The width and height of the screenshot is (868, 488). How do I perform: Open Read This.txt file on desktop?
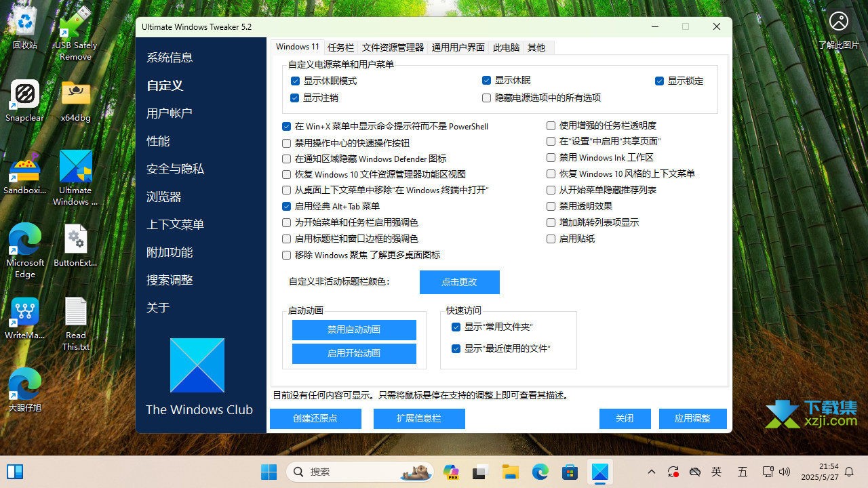pos(75,324)
